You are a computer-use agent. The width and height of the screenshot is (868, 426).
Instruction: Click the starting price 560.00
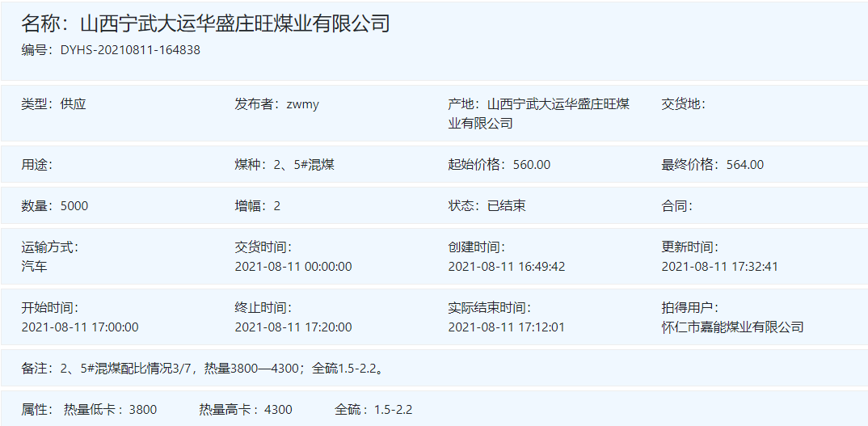click(x=531, y=165)
